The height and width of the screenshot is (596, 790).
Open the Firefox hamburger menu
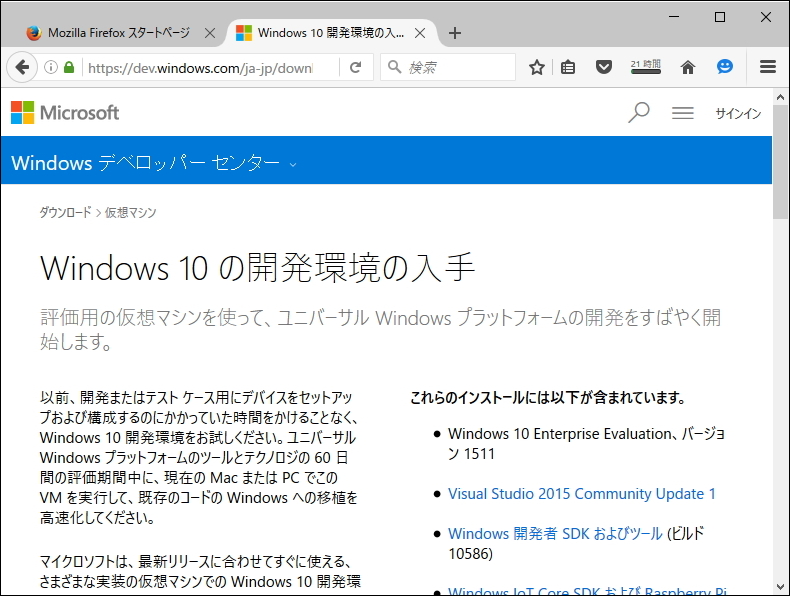(768, 67)
